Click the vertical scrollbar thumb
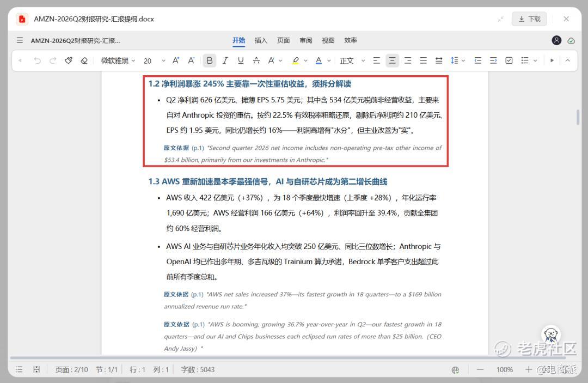The height and width of the screenshot is (383, 588). click(578, 117)
